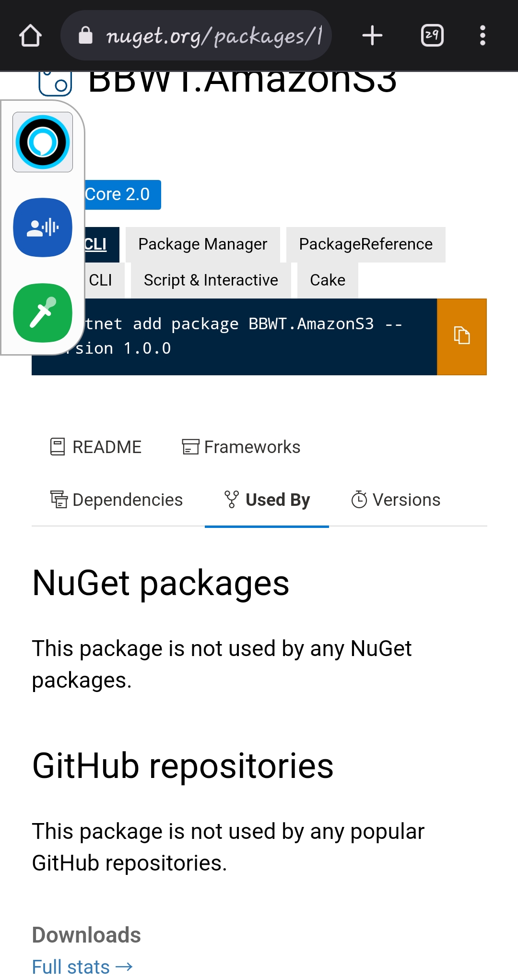
Task: Switch to the Versions tab
Action: [396, 500]
